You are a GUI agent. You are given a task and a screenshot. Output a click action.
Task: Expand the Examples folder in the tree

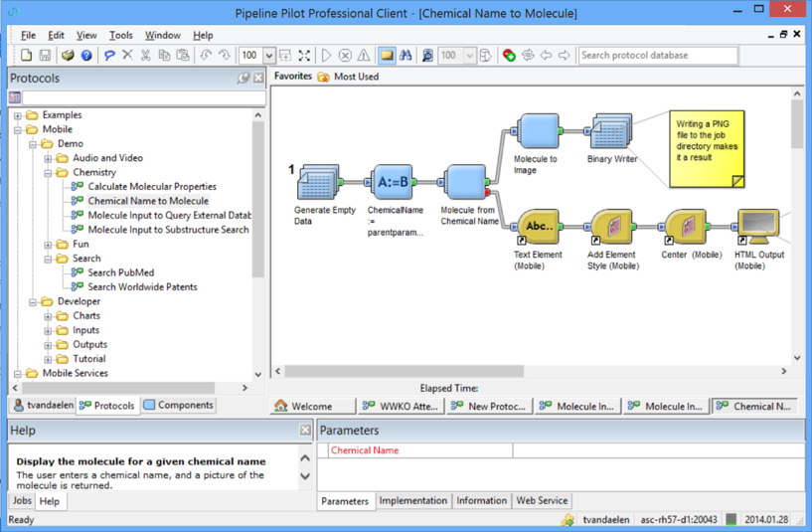pos(18,115)
